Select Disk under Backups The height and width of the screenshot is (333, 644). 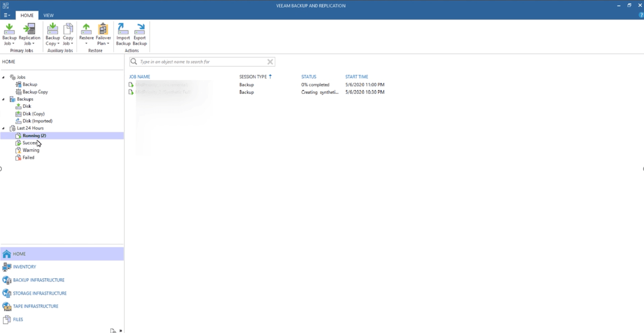(24, 106)
